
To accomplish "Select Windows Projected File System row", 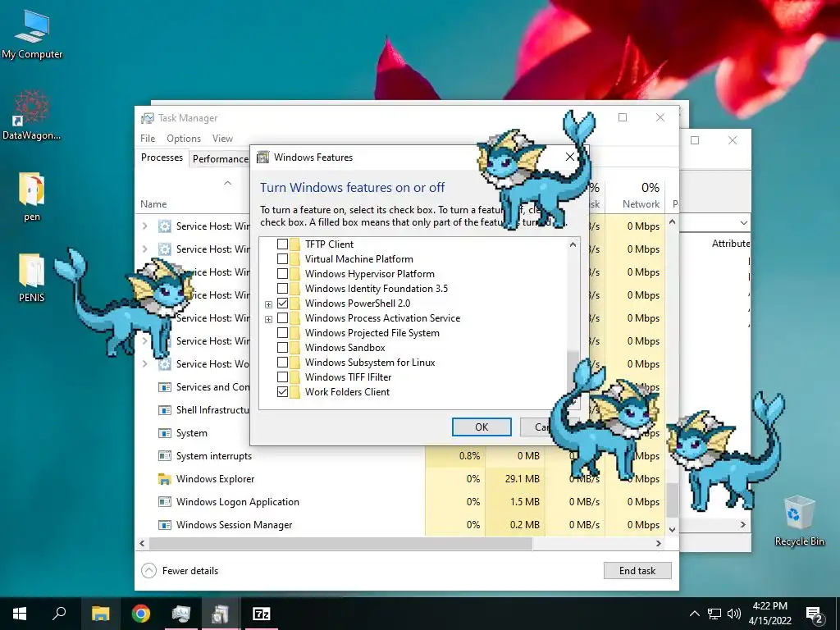I will pyautogui.click(x=372, y=333).
